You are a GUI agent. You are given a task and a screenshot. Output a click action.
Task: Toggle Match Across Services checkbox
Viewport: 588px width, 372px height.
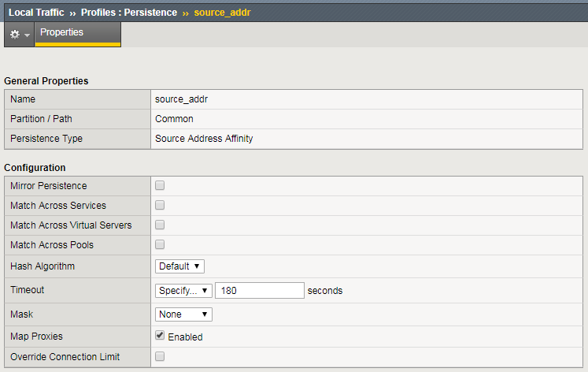(160, 206)
